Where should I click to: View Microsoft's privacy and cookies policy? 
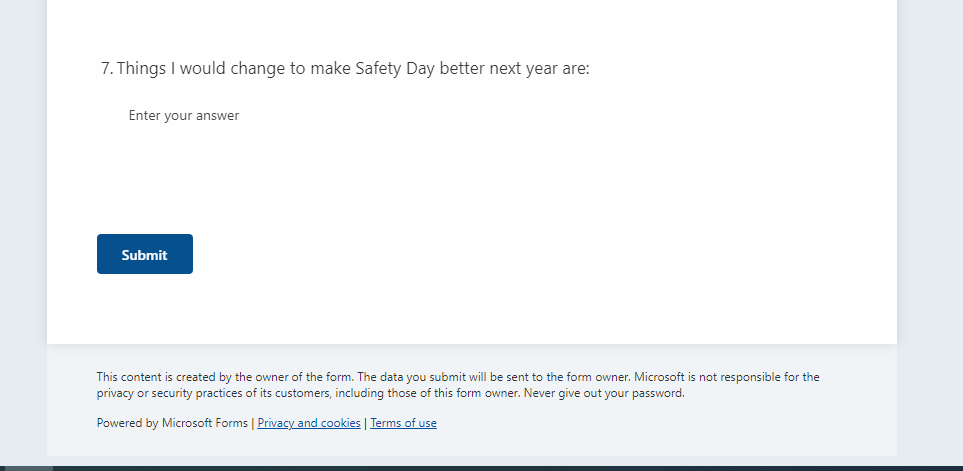[309, 423]
